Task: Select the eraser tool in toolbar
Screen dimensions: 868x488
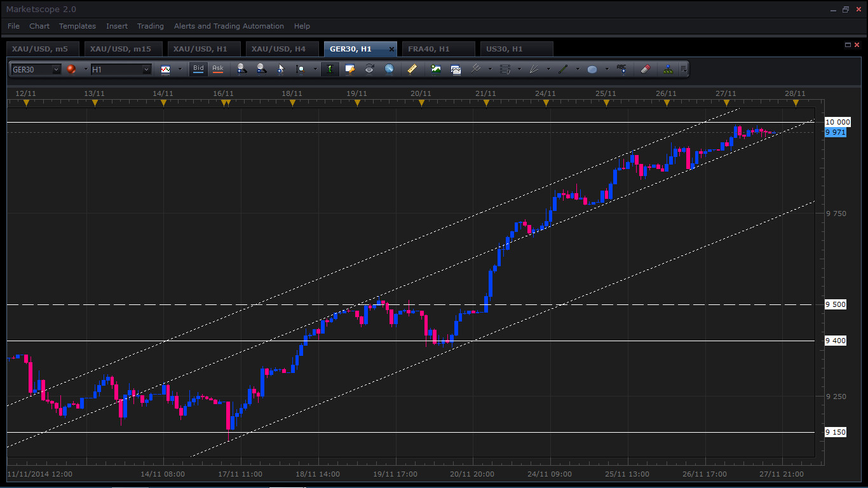Action: 645,69
